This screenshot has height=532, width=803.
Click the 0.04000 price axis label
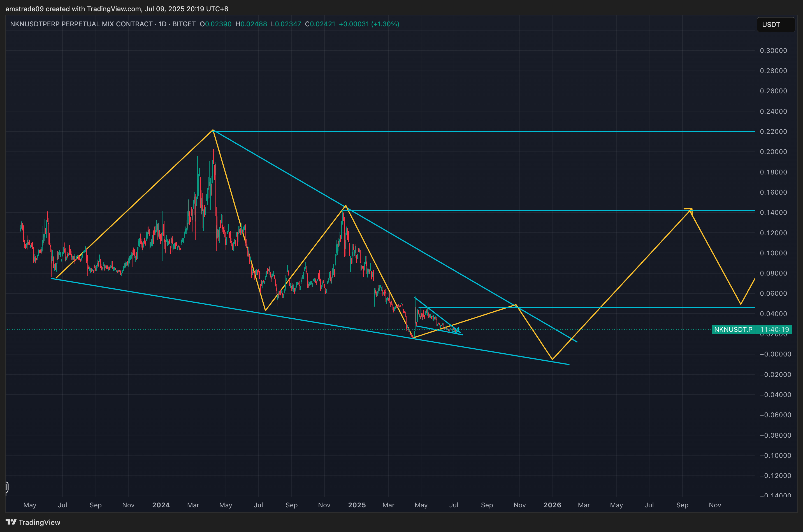click(x=773, y=314)
